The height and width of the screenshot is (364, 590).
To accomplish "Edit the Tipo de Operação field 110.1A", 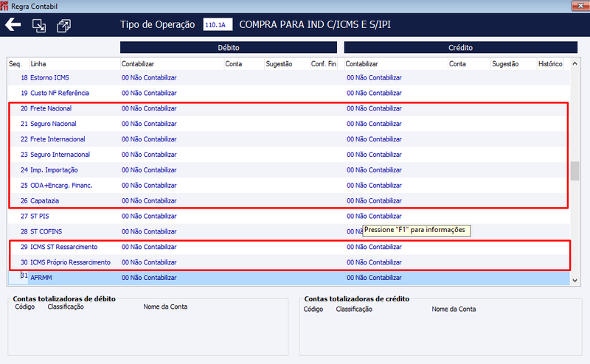I will pyautogui.click(x=218, y=25).
